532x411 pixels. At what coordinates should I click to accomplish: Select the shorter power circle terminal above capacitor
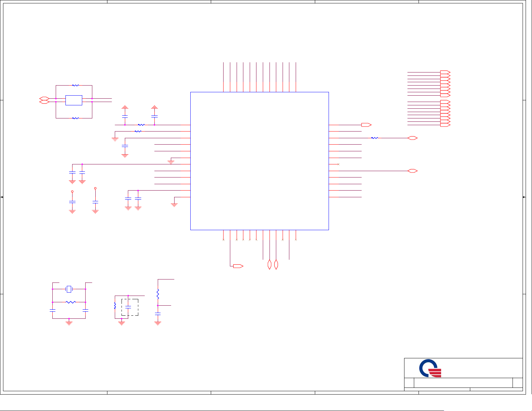click(x=72, y=192)
